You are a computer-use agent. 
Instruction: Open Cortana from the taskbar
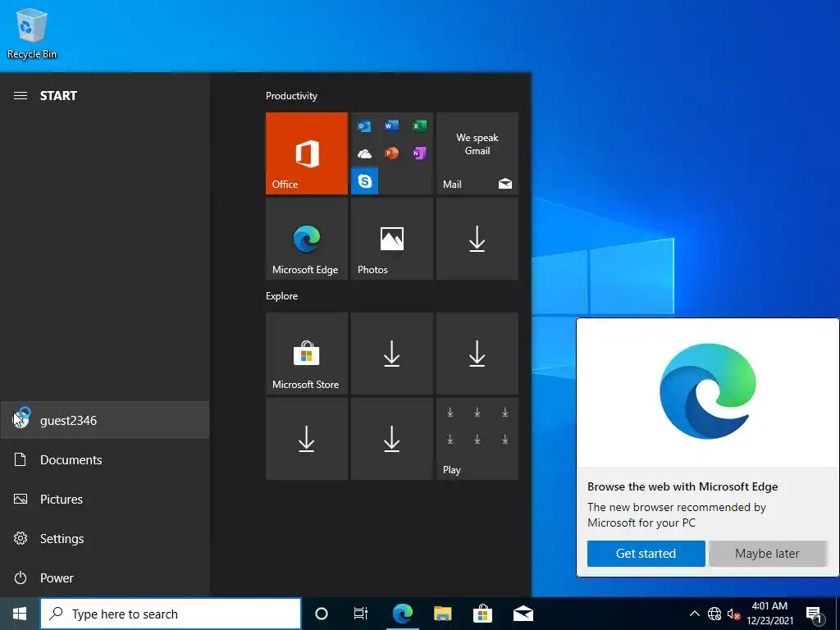pos(322,614)
